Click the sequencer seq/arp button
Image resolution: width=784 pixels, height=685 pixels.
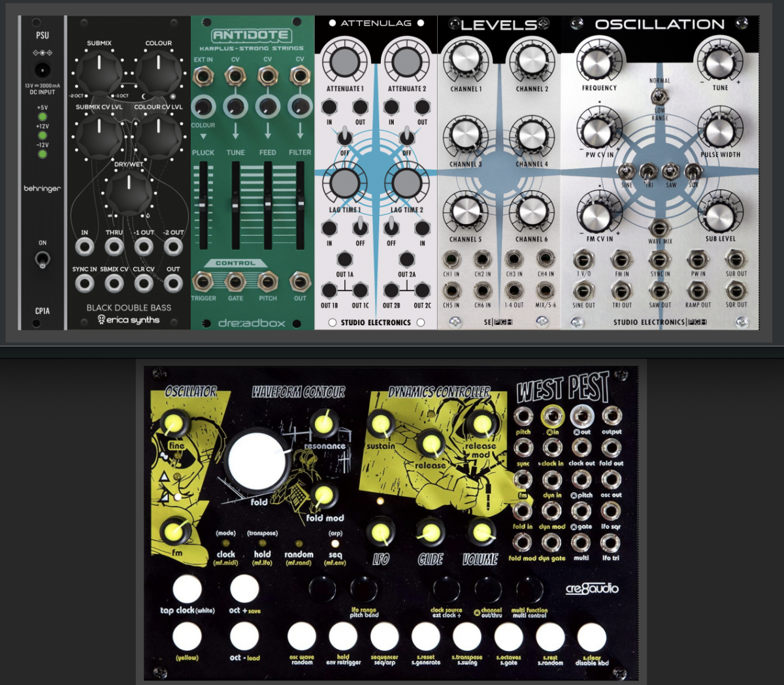pos(384,637)
